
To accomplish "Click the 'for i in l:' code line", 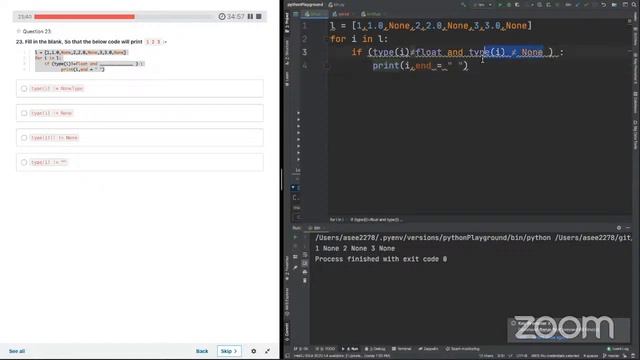I will [359, 39].
